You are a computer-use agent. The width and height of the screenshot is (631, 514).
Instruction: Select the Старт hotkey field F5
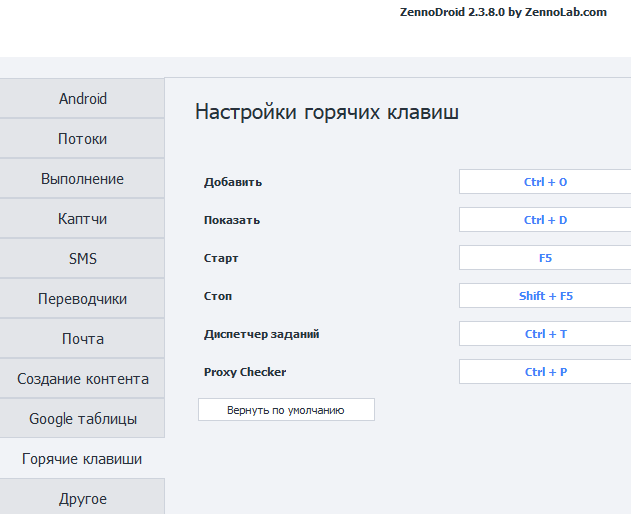click(x=545, y=258)
